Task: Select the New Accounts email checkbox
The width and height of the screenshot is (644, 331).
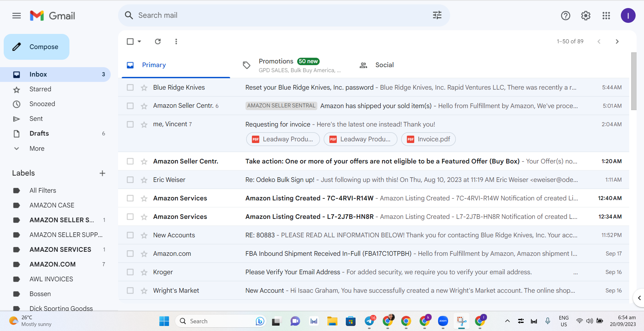Action: (130, 235)
